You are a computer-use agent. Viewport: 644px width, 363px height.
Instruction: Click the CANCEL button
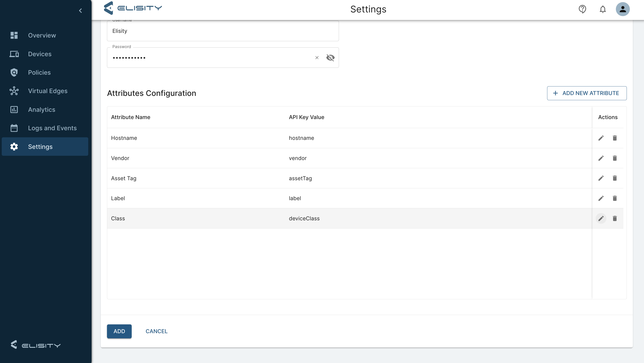(x=157, y=331)
